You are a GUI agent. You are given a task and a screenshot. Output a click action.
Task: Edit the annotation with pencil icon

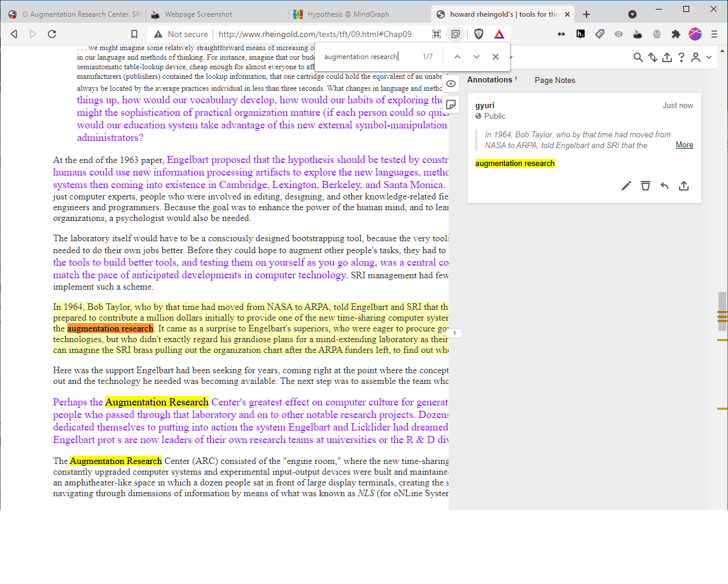tap(626, 186)
